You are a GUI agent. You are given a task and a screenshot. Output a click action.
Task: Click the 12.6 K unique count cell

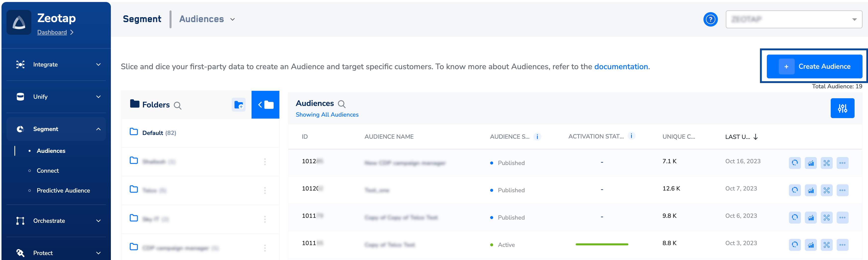coord(671,189)
